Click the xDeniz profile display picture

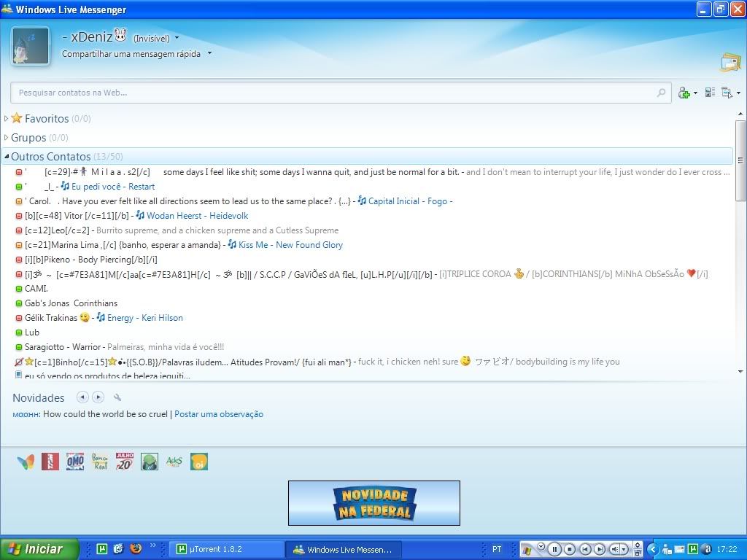[x=31, y=46]
